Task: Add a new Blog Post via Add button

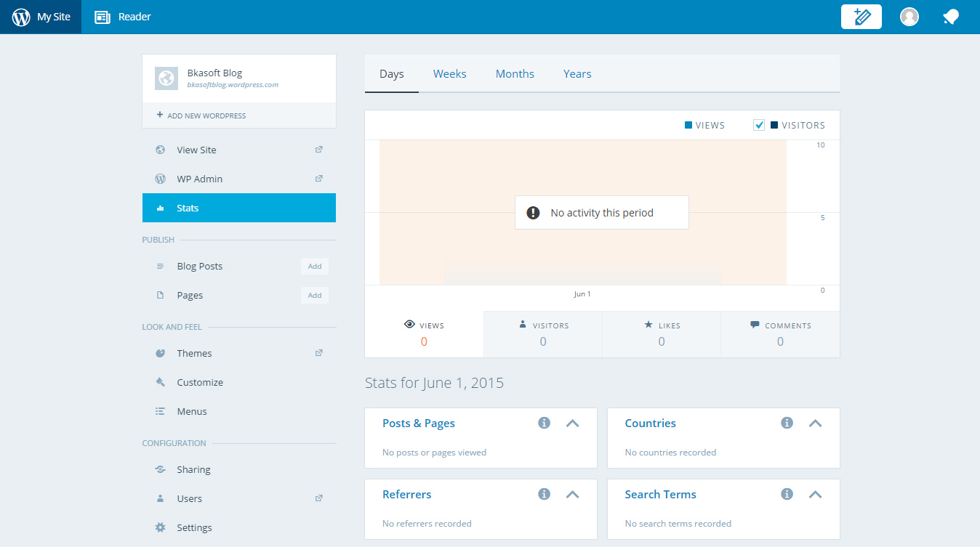Action: (315, 266)
